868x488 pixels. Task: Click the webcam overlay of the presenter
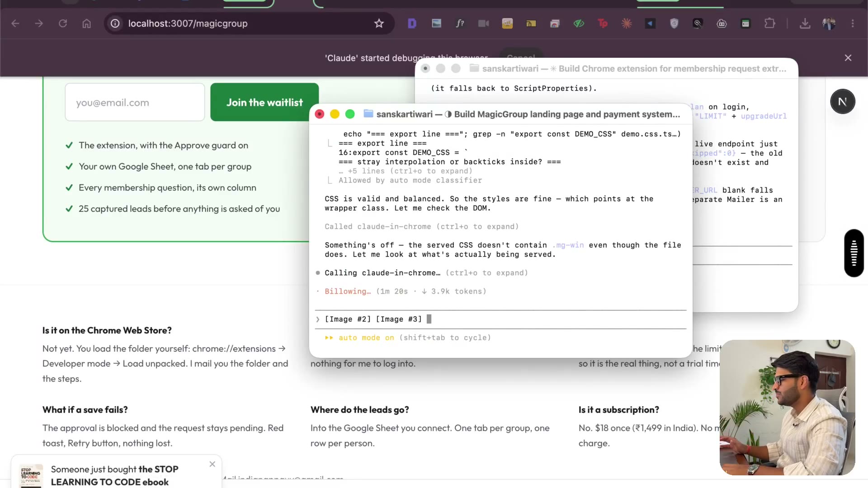click(787, 408)
